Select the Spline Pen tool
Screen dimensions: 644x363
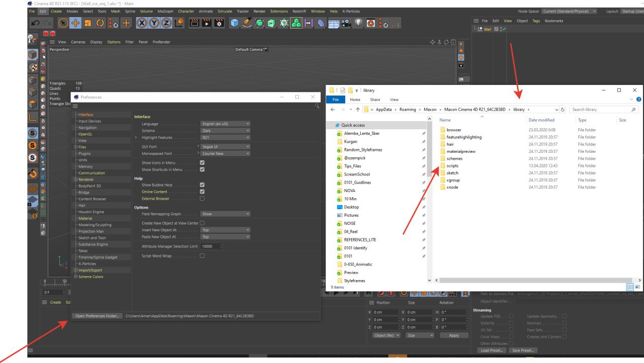pos(247,23)
